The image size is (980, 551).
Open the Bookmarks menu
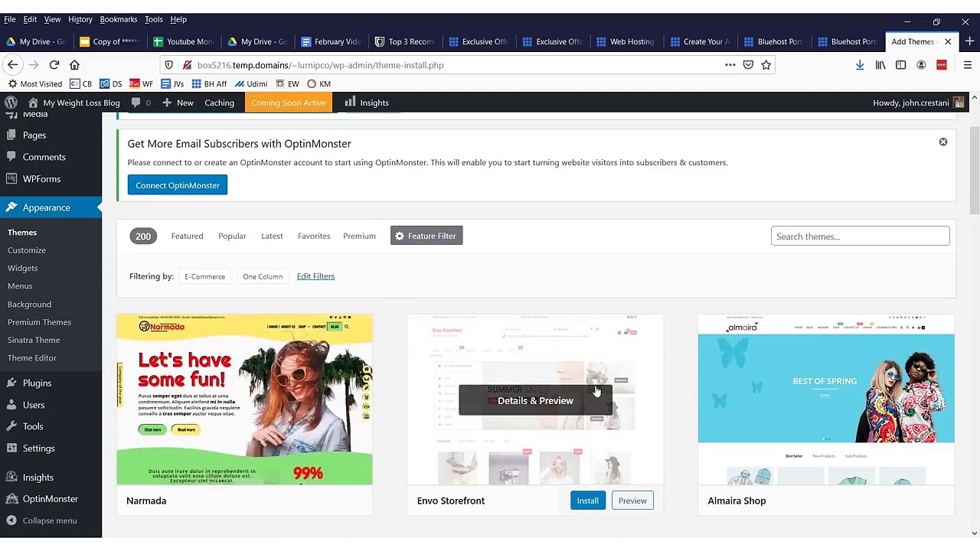[119, 19]
